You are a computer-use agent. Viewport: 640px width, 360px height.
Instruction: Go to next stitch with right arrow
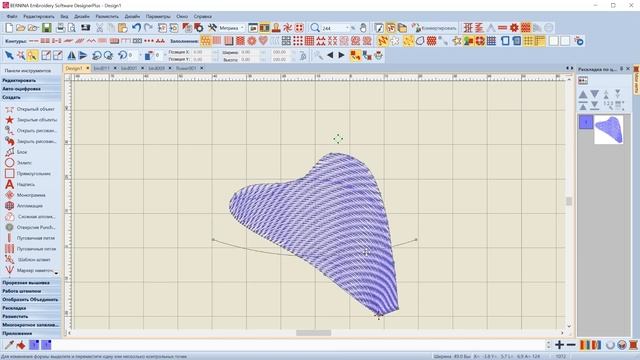tap(341, 56)
